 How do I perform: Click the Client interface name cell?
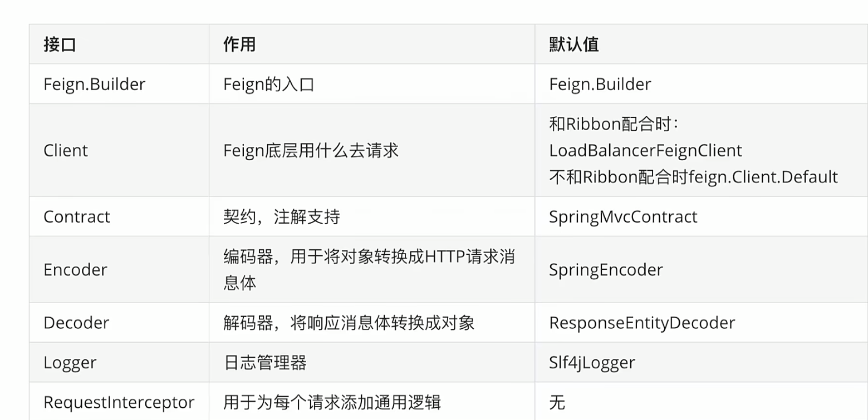(x=66, y=151)
